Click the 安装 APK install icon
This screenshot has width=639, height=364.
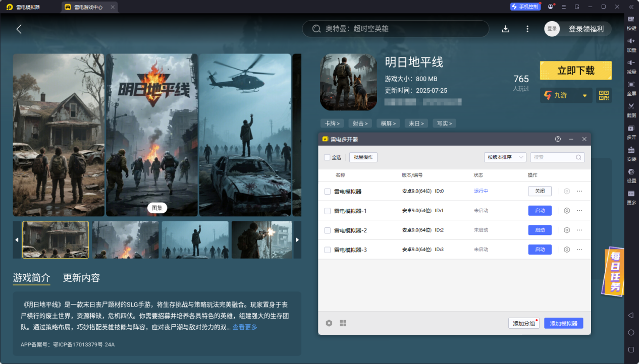631,150
